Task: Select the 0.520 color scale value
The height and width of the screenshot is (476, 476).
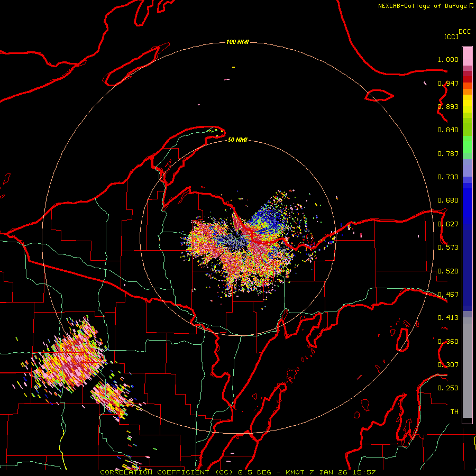Action: (448, 271)
